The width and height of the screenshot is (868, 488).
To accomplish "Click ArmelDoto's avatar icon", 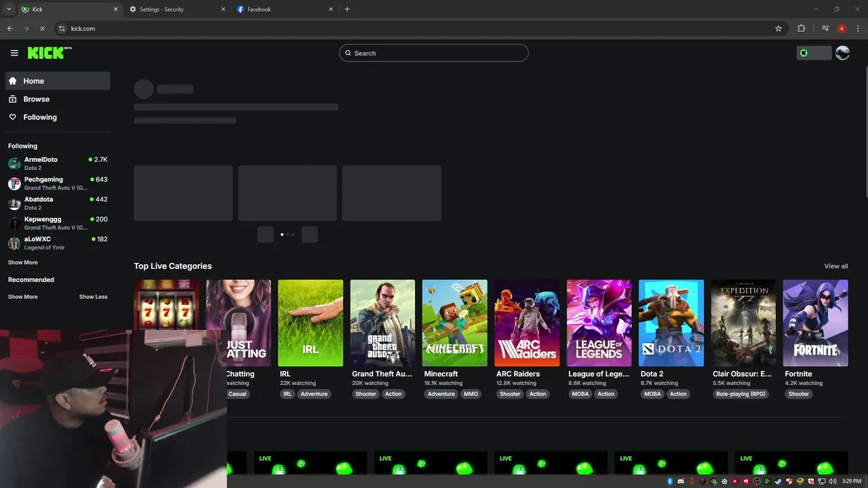I will [x=14, y=163].
